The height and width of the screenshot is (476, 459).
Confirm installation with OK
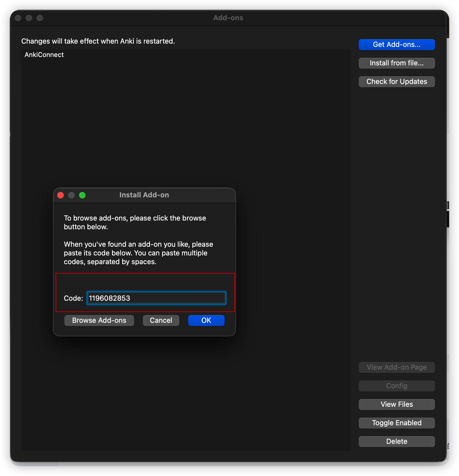tap(206, 320)
